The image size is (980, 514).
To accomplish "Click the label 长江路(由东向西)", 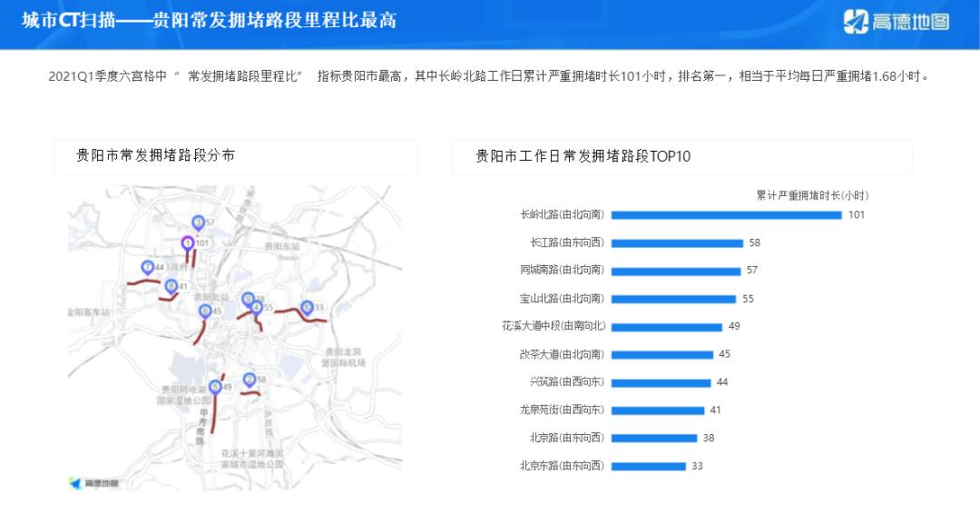I will [x=567, y=242].
